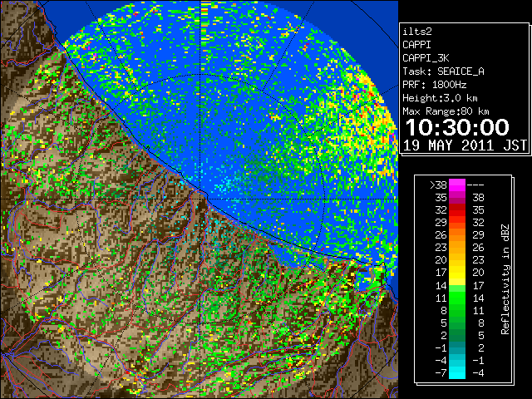Click the ">38" legend label

click(438, 185)
